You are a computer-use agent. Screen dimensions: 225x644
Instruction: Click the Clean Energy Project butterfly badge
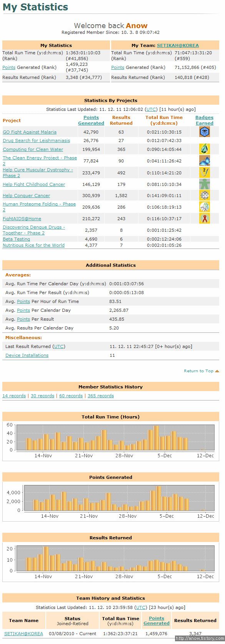point(204,161)
